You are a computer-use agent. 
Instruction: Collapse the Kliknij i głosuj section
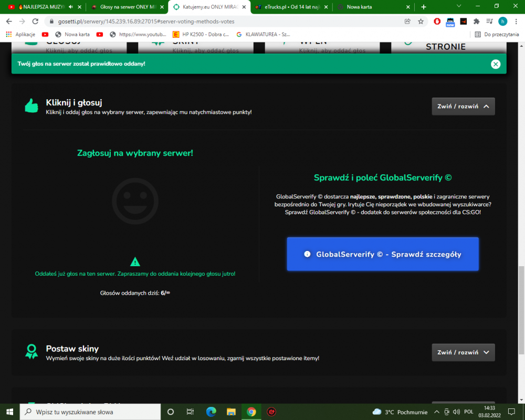point(463,107)
